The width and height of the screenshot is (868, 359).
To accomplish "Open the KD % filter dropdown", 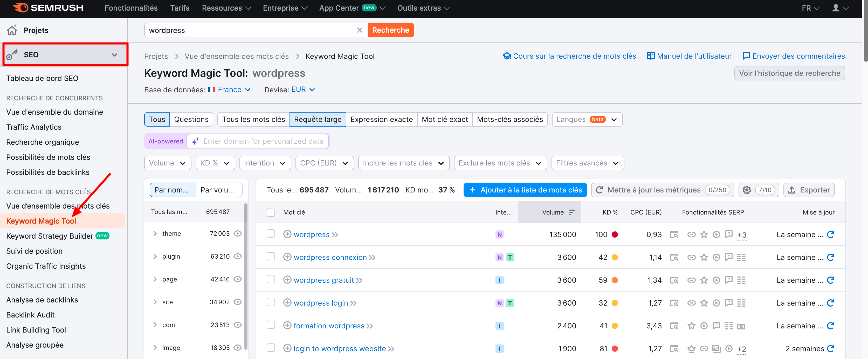I will click(215, 163).
